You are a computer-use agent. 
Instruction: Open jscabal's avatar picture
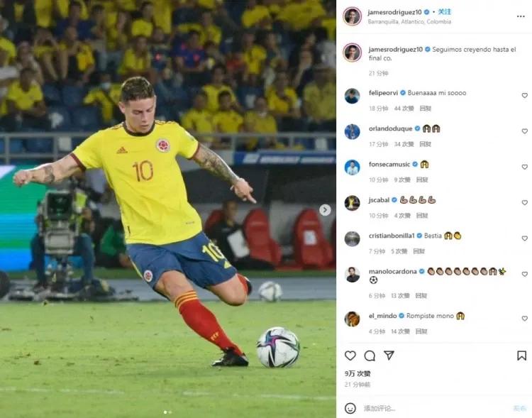coord(352,203)
